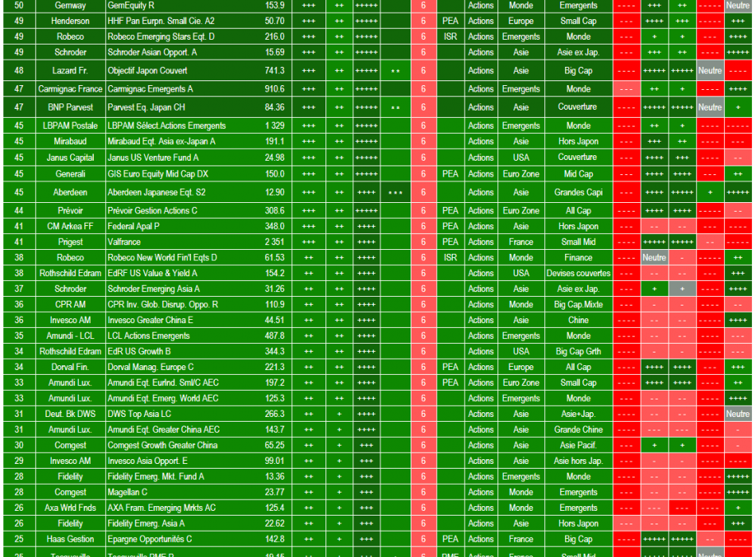Open Amundi Eqt. EurInd. Sml/C AEC
The width and height of the screenshot is (756, 557).
click(x=163, y=383)
